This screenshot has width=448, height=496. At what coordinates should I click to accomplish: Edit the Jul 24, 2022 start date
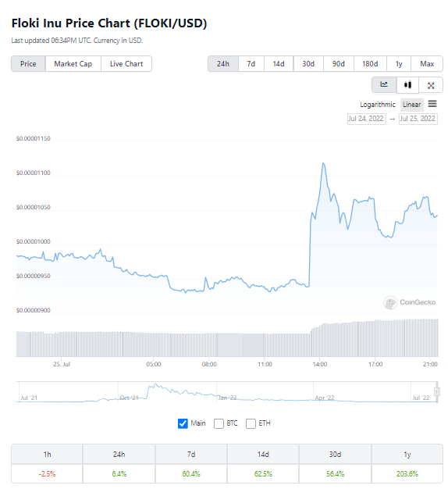click(x=366, y=119)
